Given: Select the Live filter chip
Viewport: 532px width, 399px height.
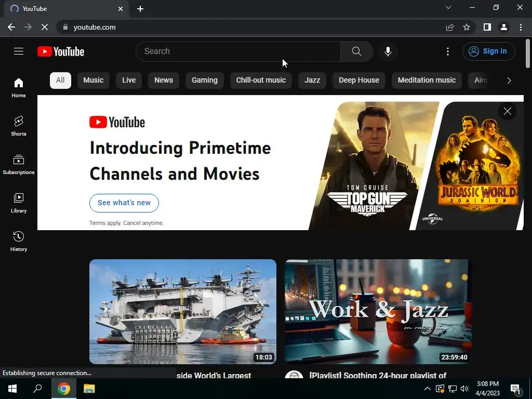Looking at the screenshot, I should [129, 81].
